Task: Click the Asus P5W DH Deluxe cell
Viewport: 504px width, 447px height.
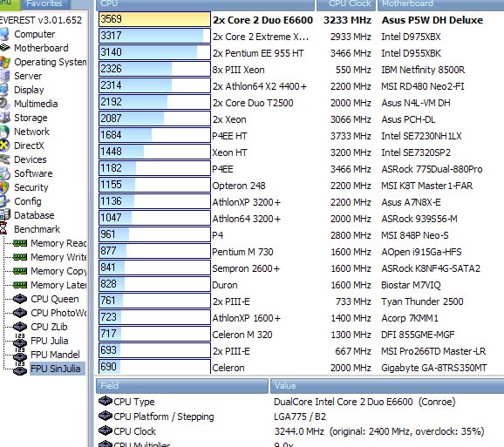Action: click(x=432, y=20)
